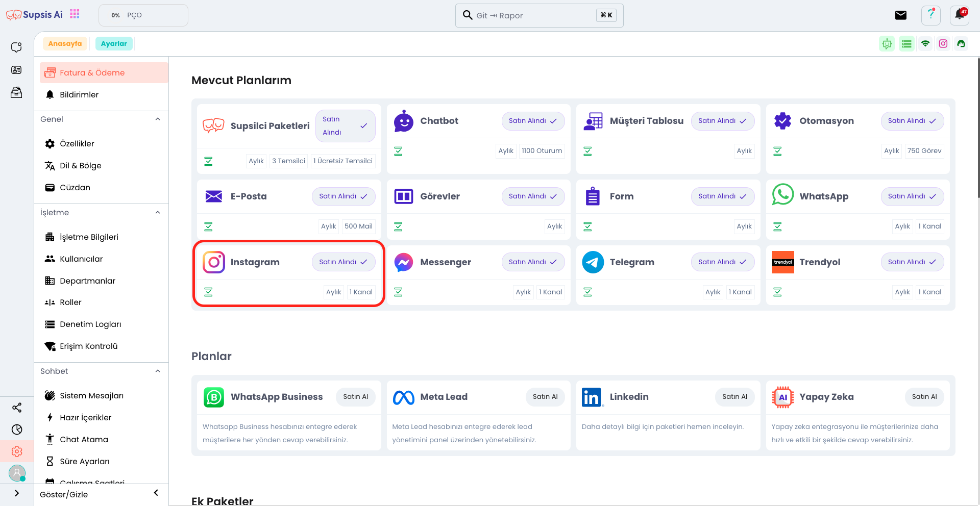980x506 pixels.
Task: Open the help question mark icon
Action: pos(931,15)
